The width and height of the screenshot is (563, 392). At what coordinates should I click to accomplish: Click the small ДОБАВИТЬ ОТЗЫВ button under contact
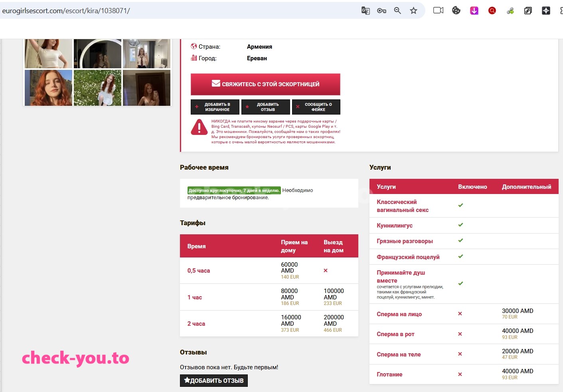[x=265, y=107]
